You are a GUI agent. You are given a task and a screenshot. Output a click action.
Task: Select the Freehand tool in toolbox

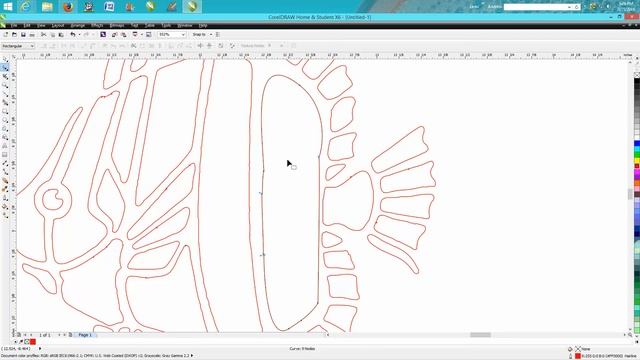pos(5,94)
